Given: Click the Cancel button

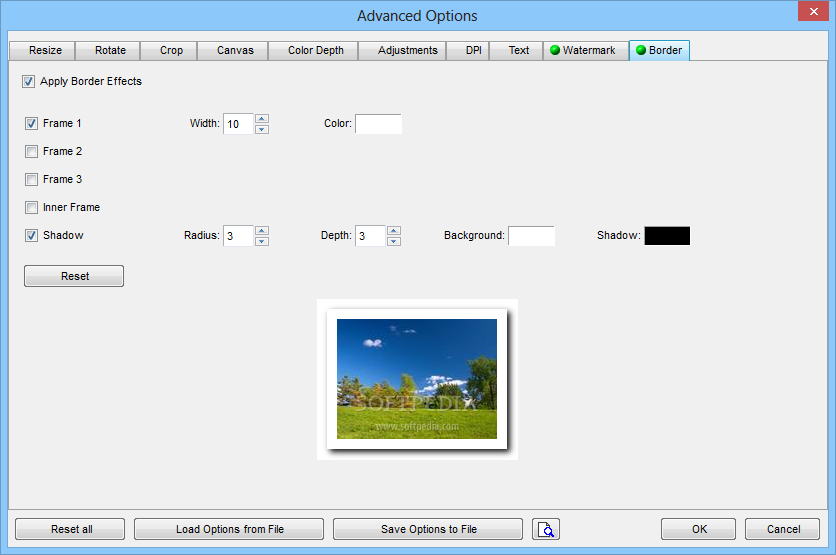Looking at the screenshot, I should (782, 529).
